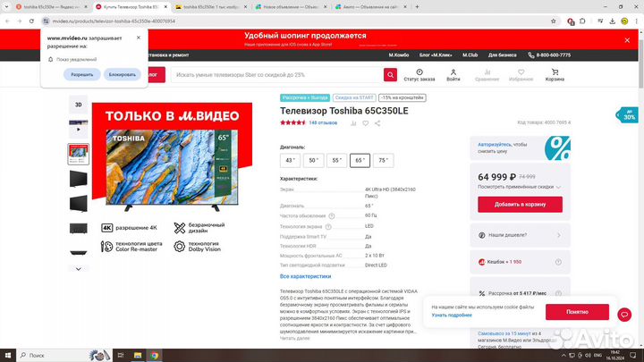
Task: Expand description with Читать далее
Action: tap(294, 338)
